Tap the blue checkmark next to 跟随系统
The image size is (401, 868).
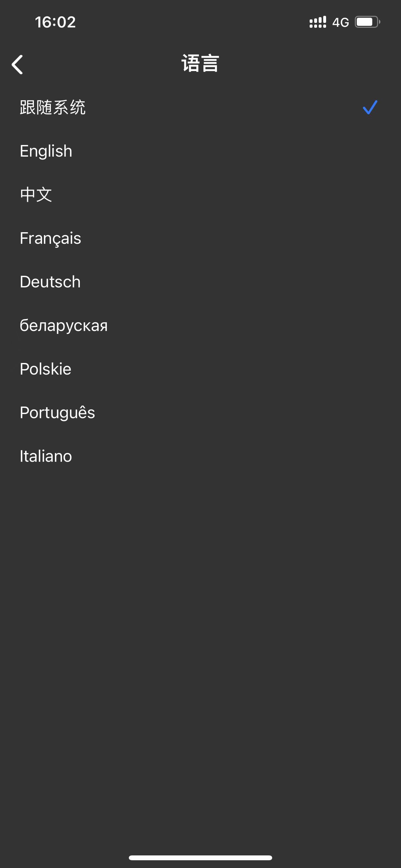pyautogui.click(x=370, y=108)
